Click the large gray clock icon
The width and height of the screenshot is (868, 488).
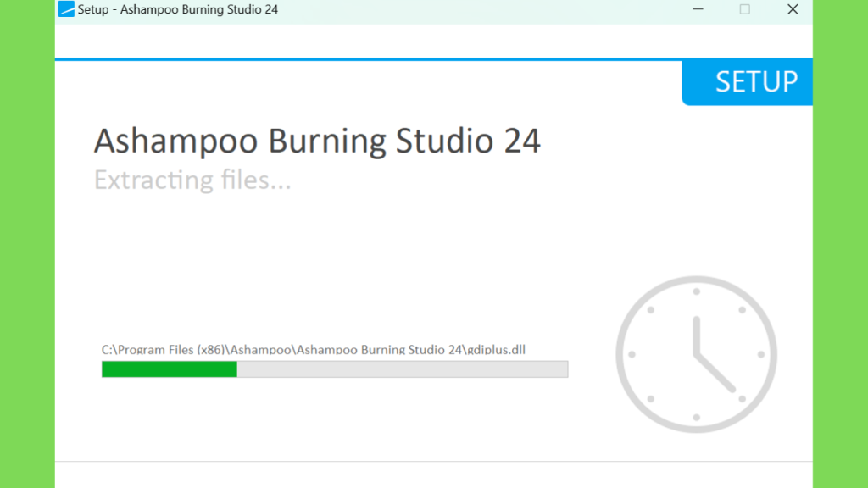point(696,354)
